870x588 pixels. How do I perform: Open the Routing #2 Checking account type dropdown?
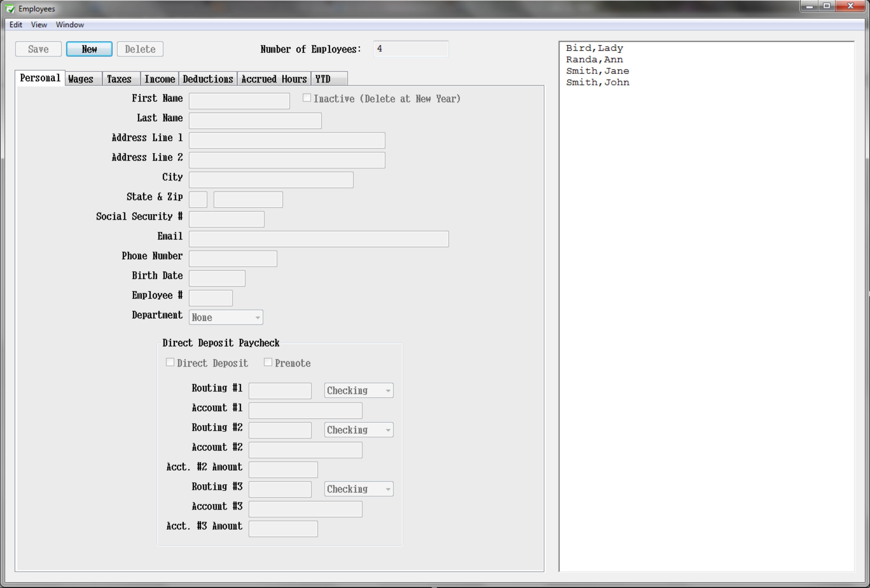click(x=358, y=430)
